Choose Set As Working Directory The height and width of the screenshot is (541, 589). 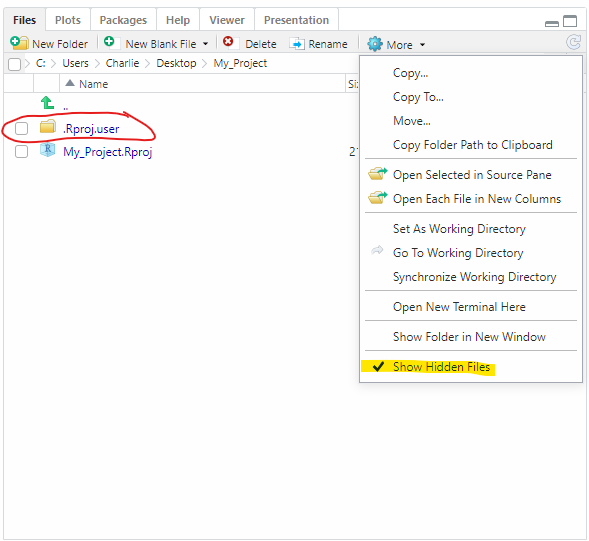(x=459, y=229)
